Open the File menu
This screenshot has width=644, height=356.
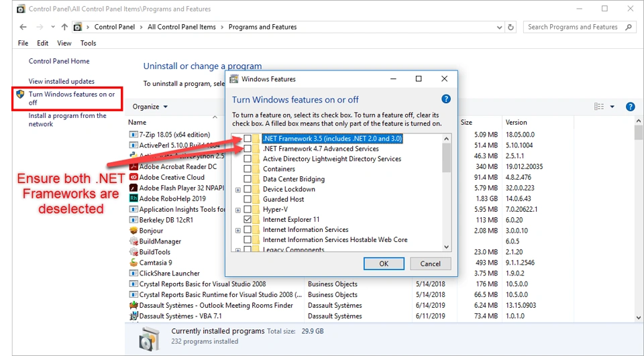[x=23, y=43]
